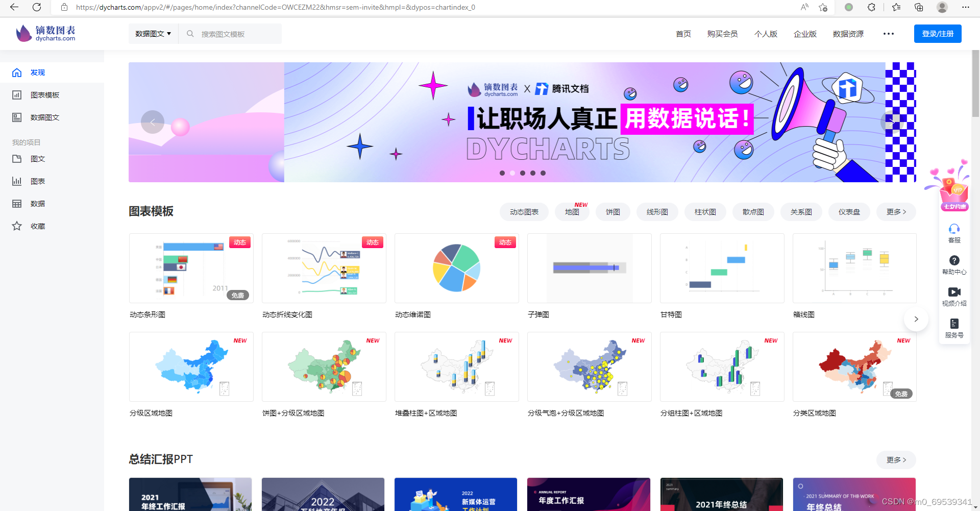
Task: Click the 数据图文 sidebar icon
Action: coord(17,117)
